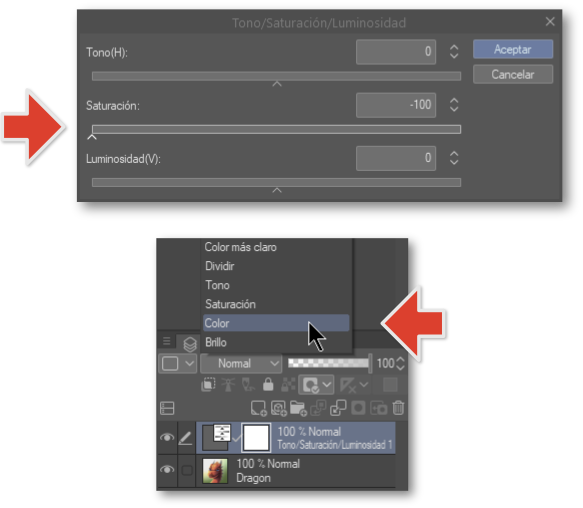583x508 pixels.
Task: Click the Saturación -100 input field
Action: (x=396, y=105)
